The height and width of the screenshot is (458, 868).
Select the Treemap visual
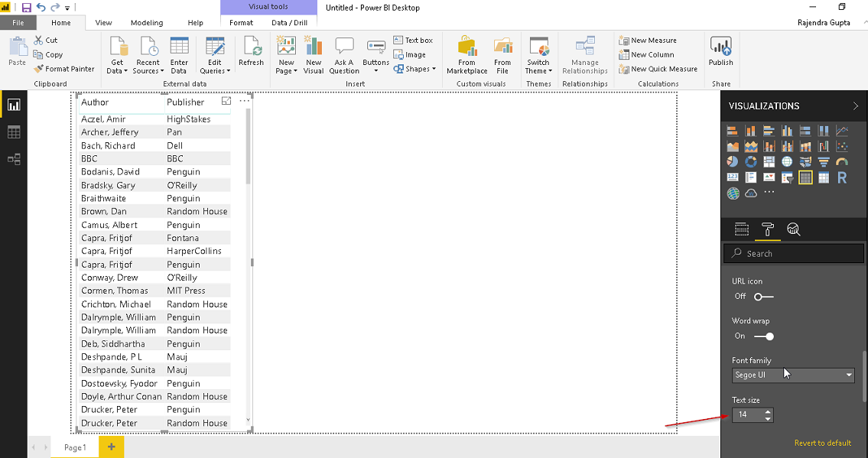769,162
